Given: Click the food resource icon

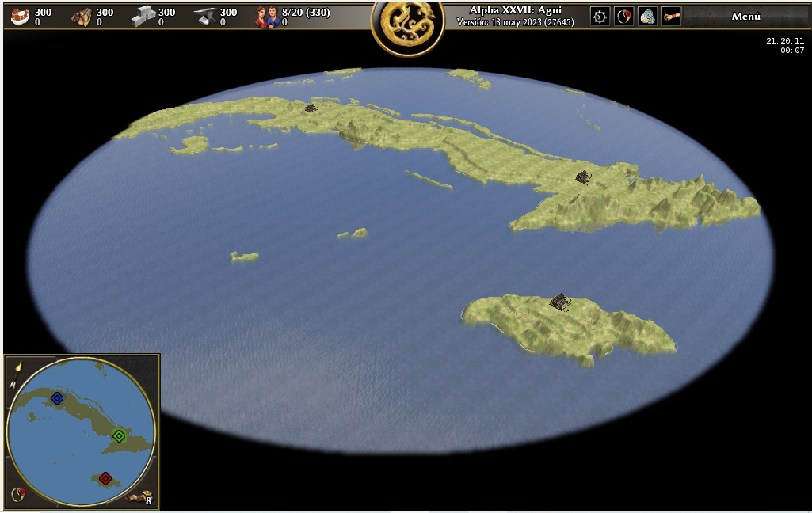Looking at the screenshot, I should (20, 17).
